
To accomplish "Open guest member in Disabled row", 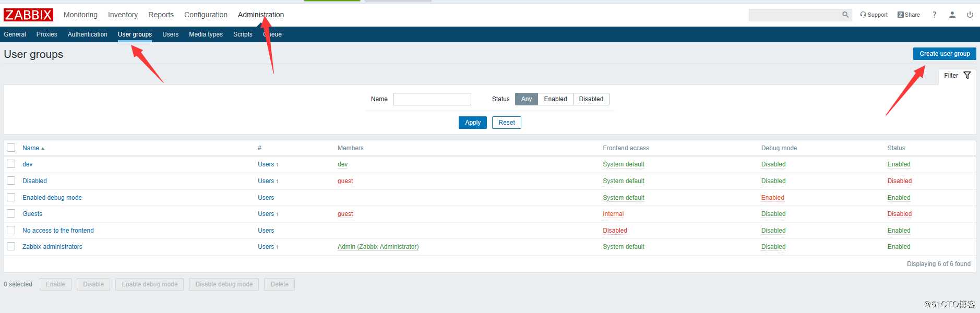I will (345, 181).
